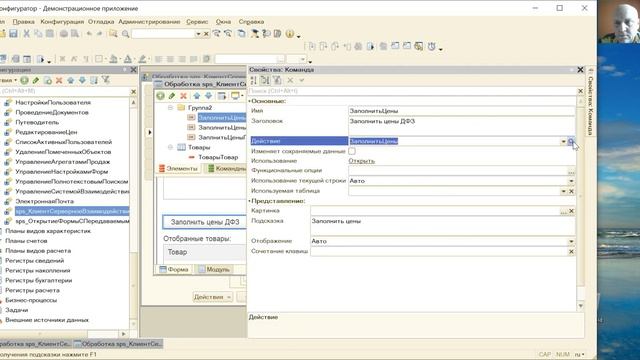
Task: Undo the last action in main toolbar
Action: coord(89,34)
